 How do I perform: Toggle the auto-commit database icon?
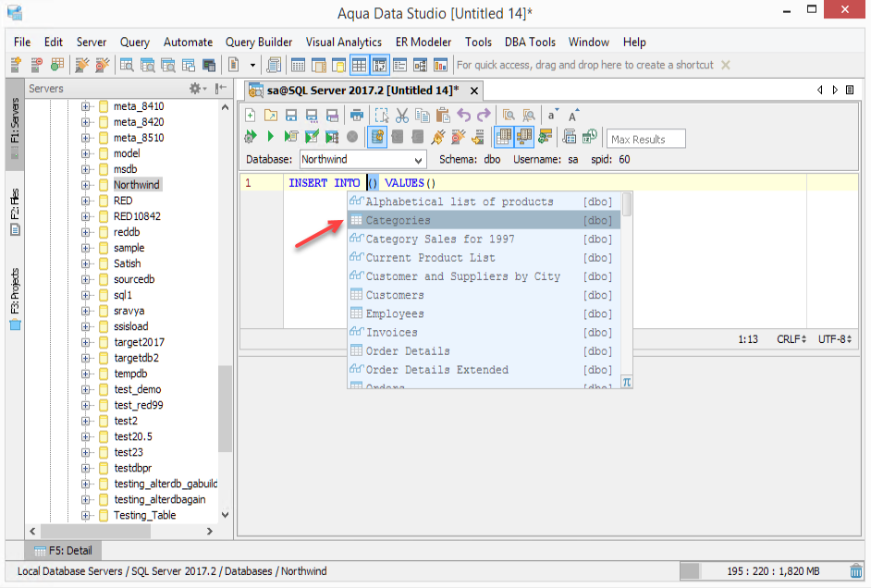[377, 137]
